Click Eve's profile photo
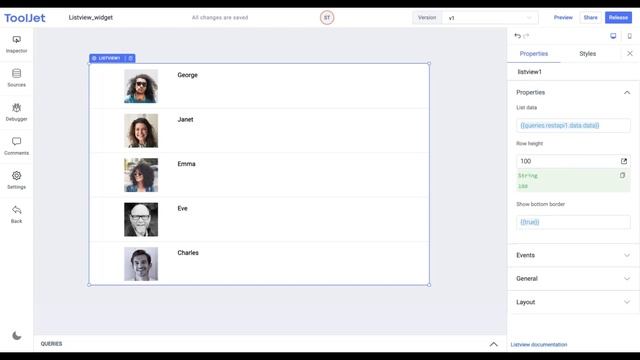The height and width of the screenshot is (360, 640). pyautogui.click(x=141, y=220)
